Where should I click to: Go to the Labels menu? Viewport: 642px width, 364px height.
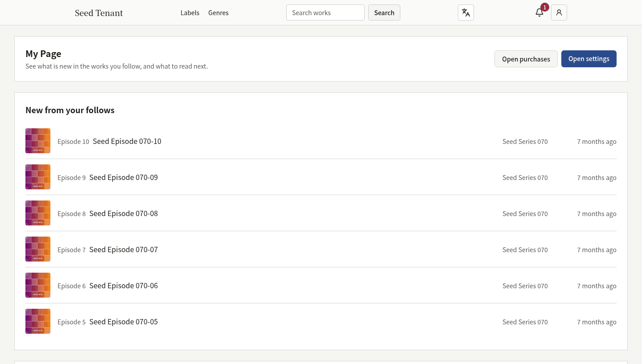point(190,13)
